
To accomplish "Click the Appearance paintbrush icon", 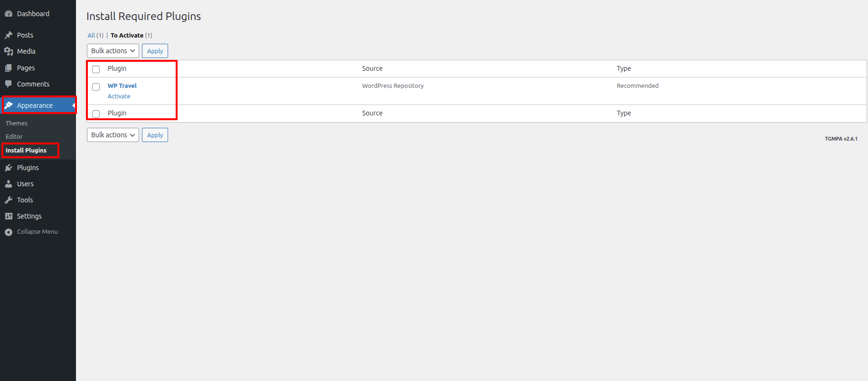I will click(x=9, y=105).
